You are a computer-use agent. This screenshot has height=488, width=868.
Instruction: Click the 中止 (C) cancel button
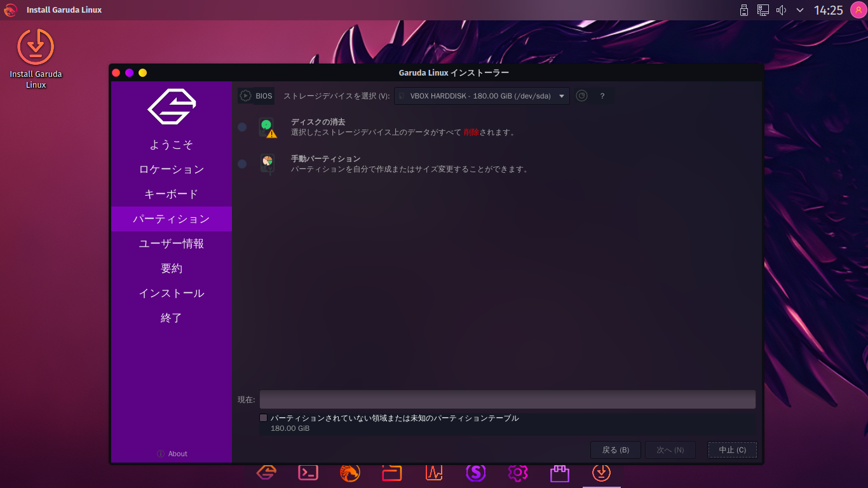(x=733, y=450)
